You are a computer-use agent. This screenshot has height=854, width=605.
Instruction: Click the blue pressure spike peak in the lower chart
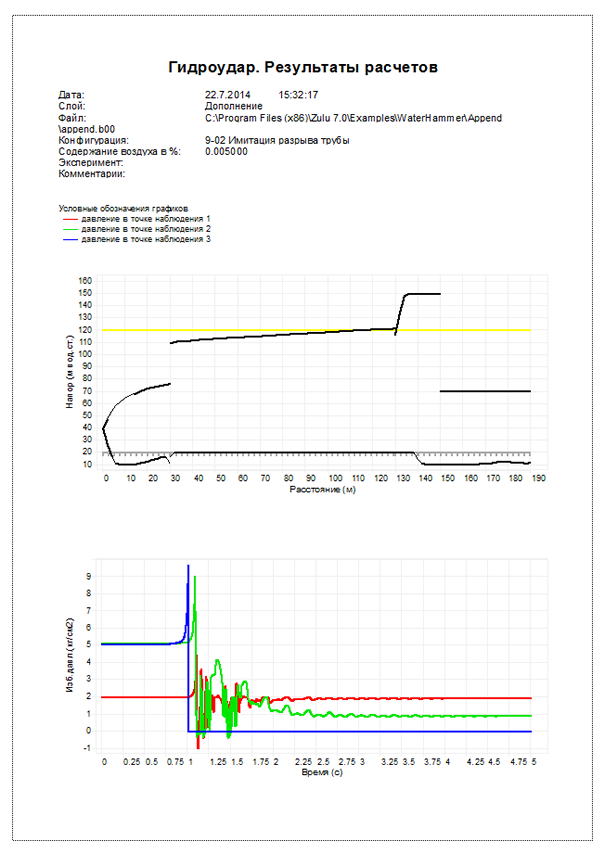coord(188,567)
